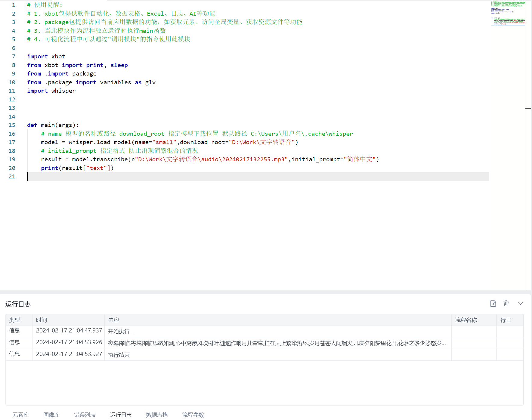Screen dimensions: 532x420
Task: Click the transcribed text log entry
Action: [x=277, y=343]
